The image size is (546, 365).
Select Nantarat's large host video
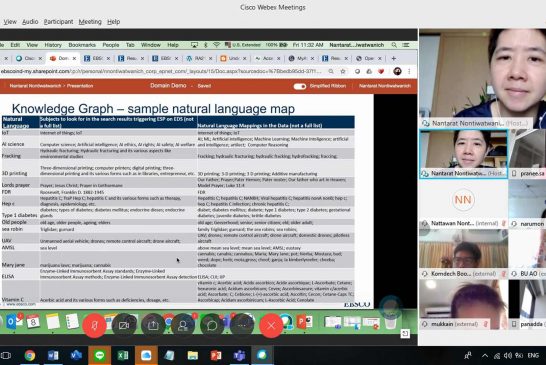[483, 79]
